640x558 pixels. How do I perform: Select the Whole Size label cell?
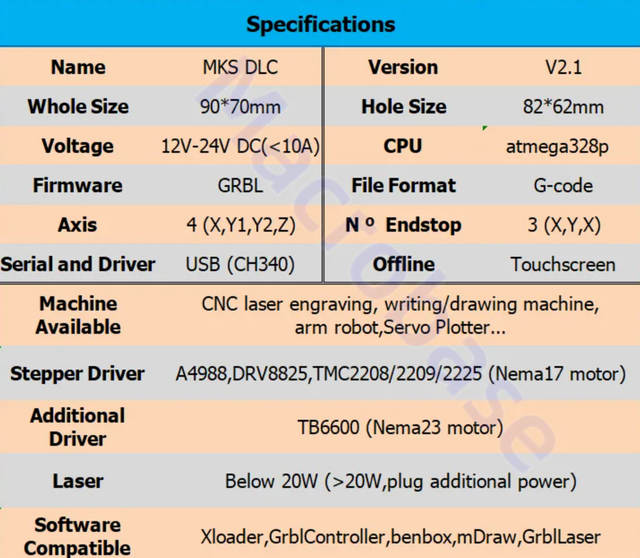pyautogui.click(x=78, y=107)
